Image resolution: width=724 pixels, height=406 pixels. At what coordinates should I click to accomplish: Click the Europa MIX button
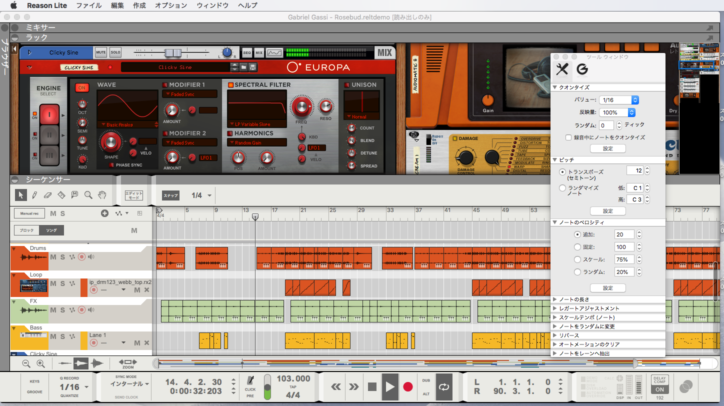pyautogui.click(x=384, y=53)
